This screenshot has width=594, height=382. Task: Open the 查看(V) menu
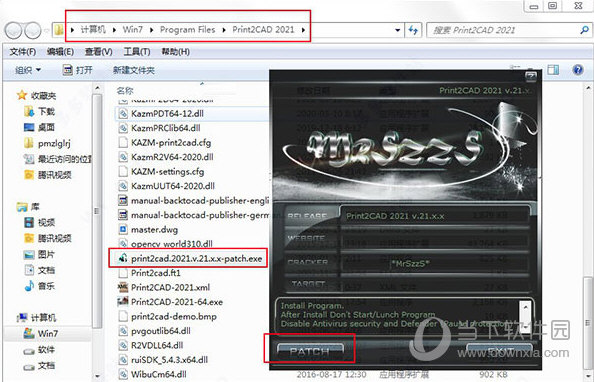(x=98, y=52)
